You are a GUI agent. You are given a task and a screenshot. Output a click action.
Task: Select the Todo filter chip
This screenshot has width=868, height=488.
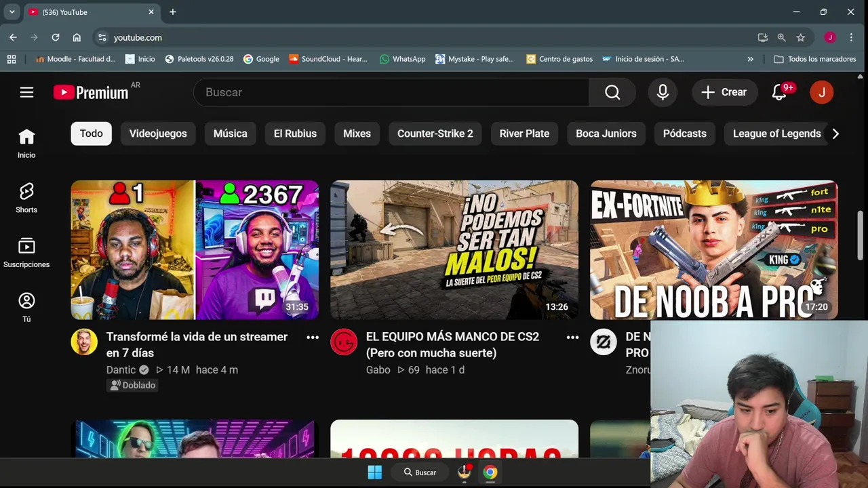91,134
